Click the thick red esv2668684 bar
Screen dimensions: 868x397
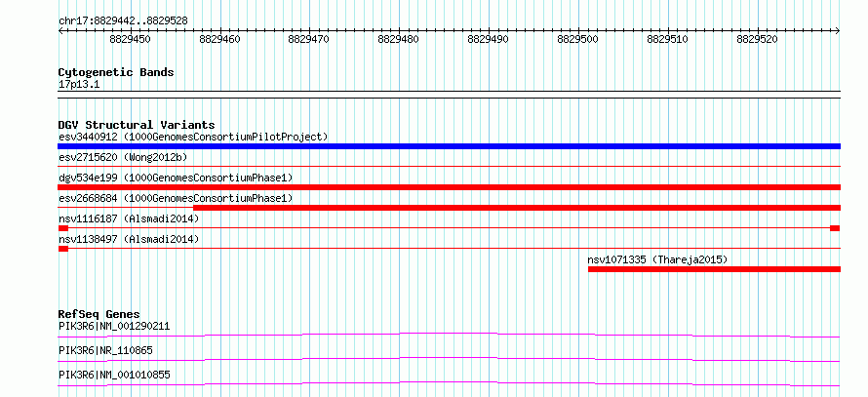tap(517, 208)
